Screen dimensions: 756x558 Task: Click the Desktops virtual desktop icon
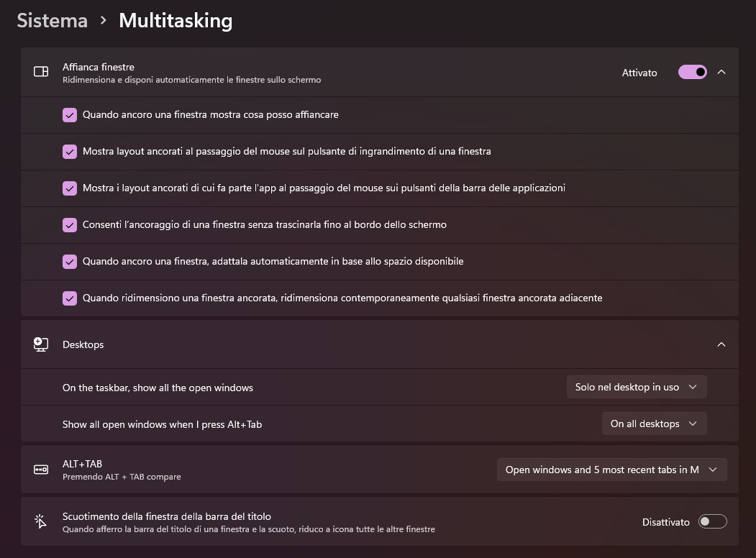pyautogui.click(x=41, y=344)
